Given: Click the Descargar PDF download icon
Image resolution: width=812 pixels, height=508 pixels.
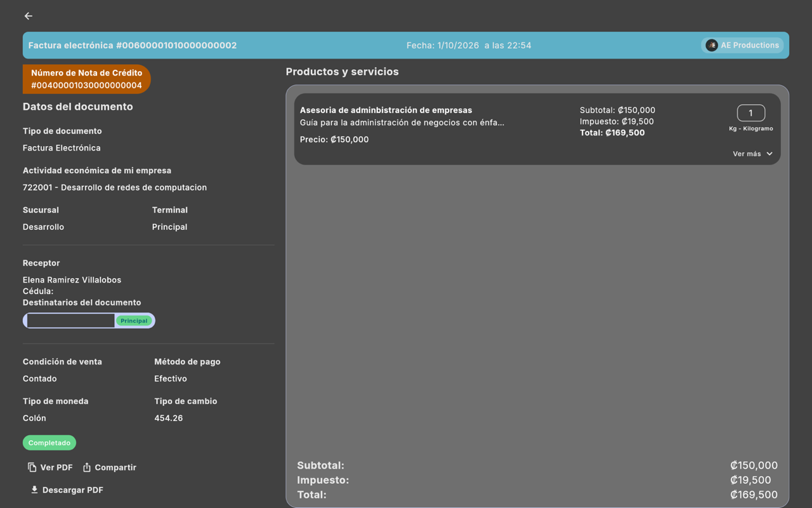Looking at the screenshot, I should (x=34, y=490).
